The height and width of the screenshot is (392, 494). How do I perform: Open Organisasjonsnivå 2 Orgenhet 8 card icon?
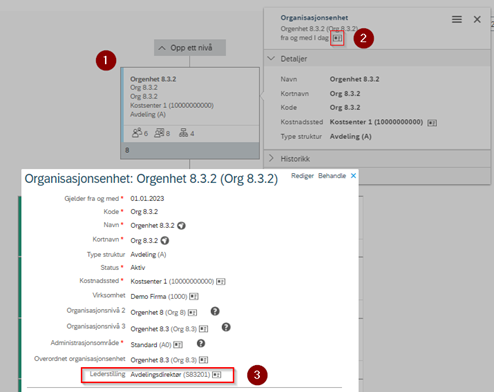[x=192, y=313]
